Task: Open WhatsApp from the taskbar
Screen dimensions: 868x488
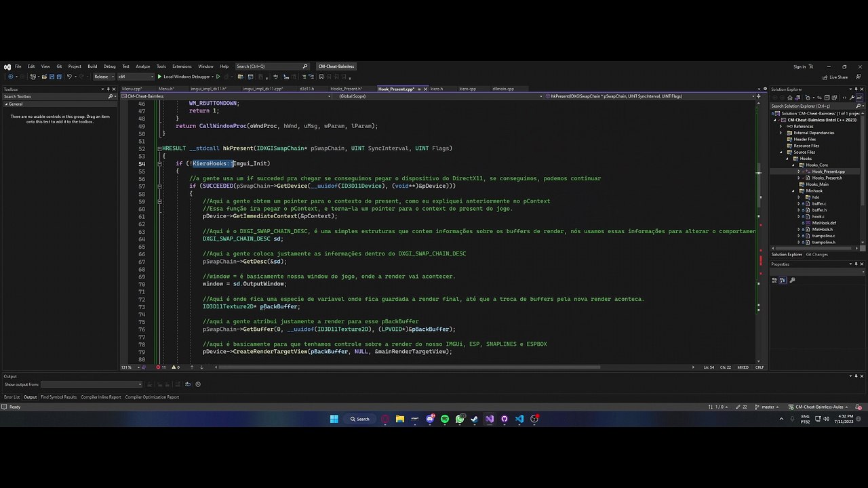Action: coord(460,419)
